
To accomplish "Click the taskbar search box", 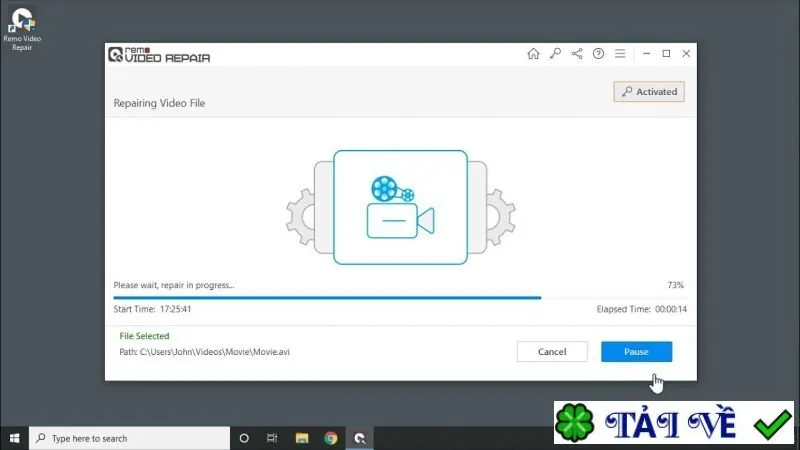I will coord(130,438).
